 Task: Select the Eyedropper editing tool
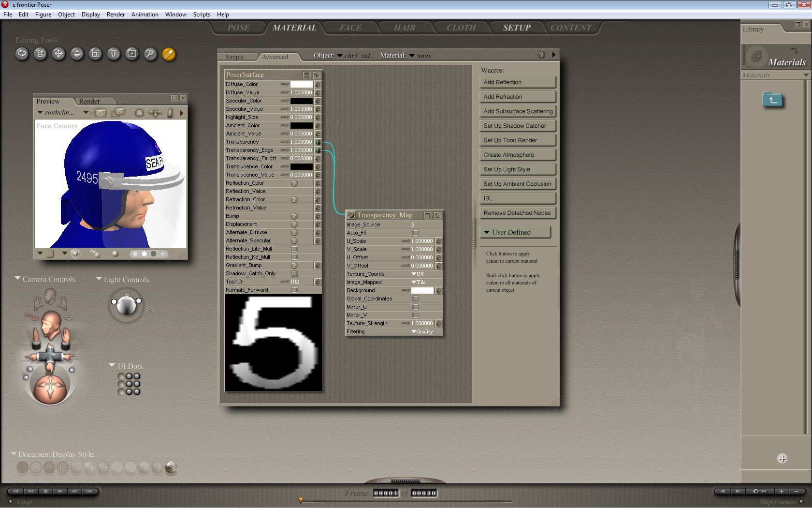pyautogui.click(x=169, y=54)
